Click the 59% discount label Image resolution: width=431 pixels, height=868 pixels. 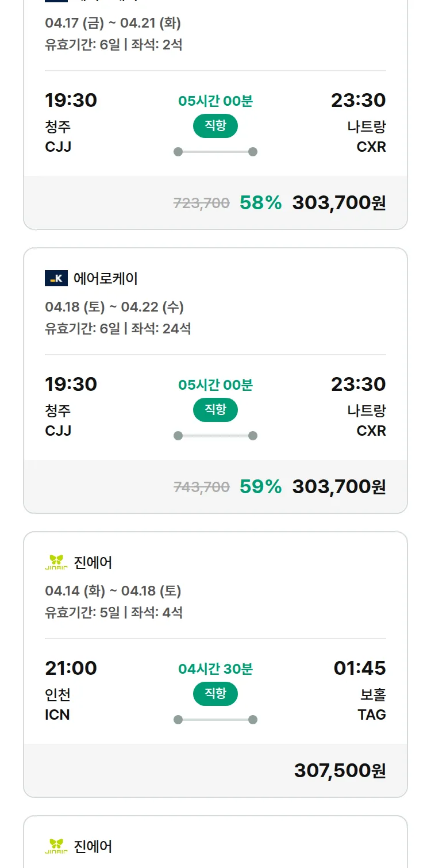260,487
